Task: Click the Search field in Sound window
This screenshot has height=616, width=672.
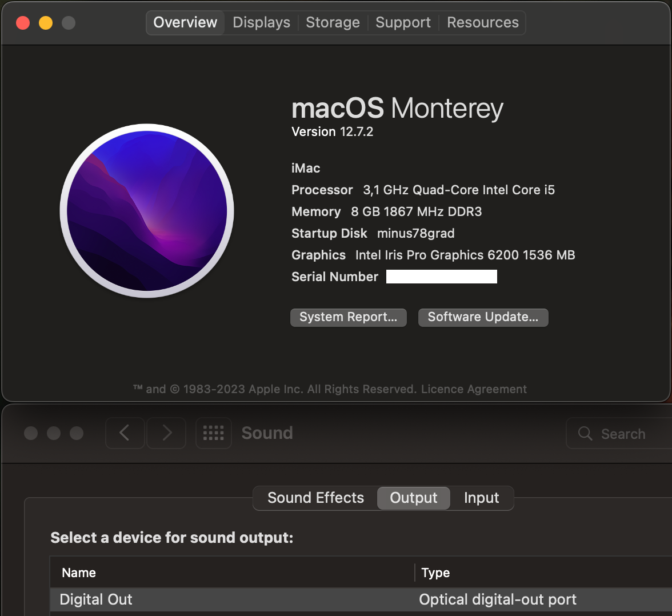Action: pyautogui.click(x=619, y=433)
